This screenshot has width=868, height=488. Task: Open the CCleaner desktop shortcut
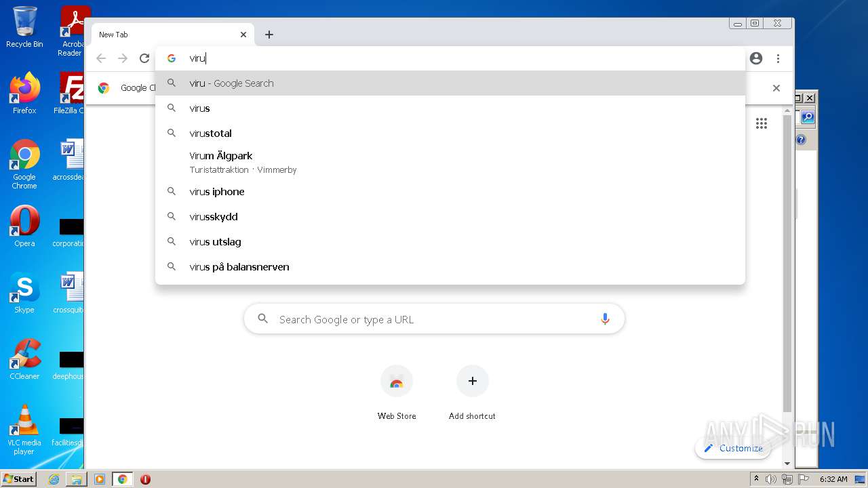point(24,359)
